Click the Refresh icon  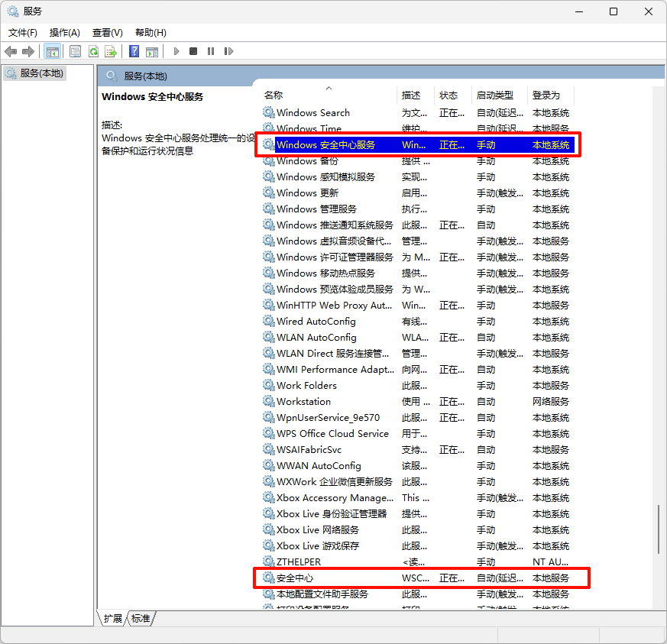[x=93, y=51]
